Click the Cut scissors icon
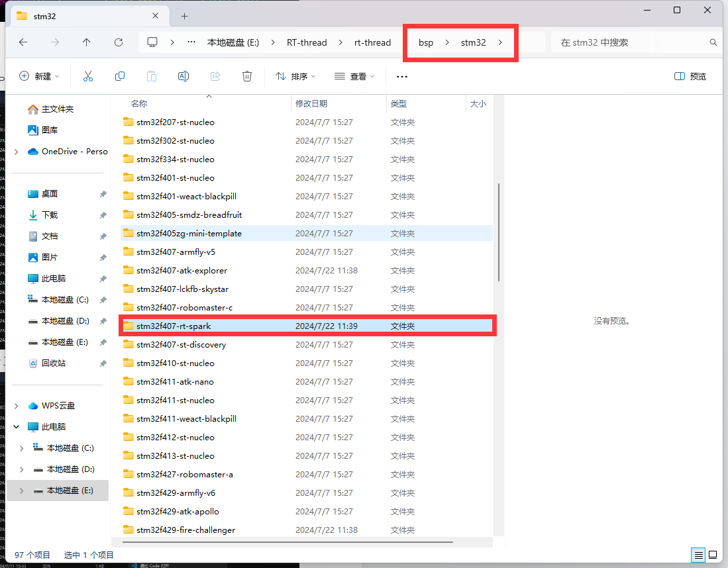The image size is (728, 568). point(87,76)
